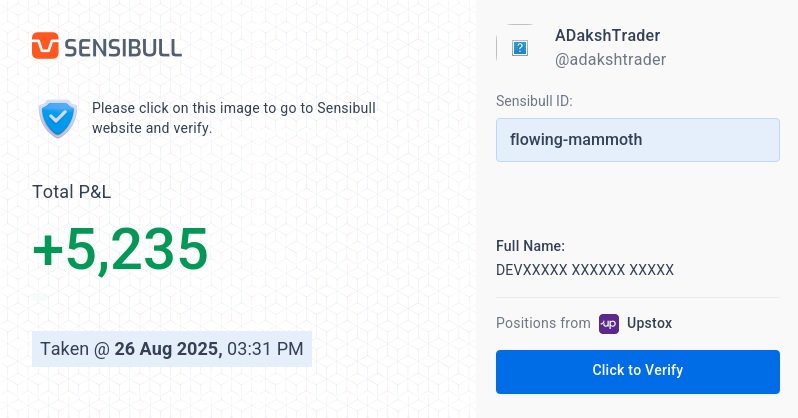Screen dimensions: 798x418
Task: Click the question mark in the avatar
Action: [x=520, y=48]
